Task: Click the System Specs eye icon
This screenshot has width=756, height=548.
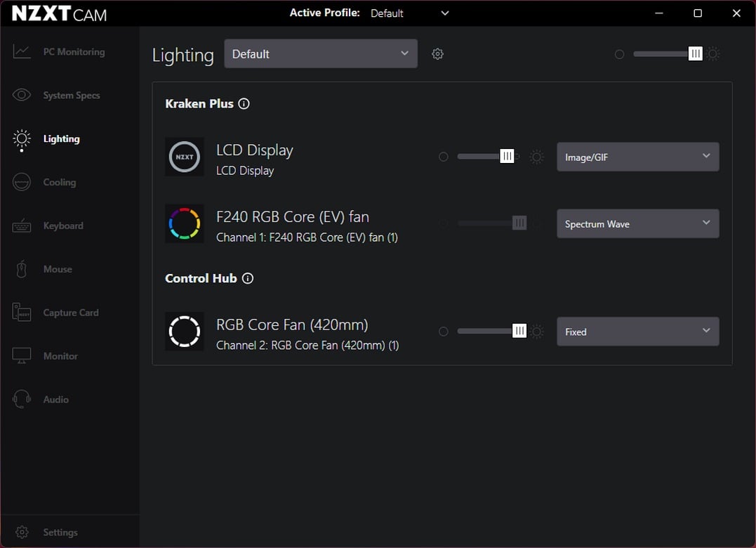Action: (x=22, y=95)
